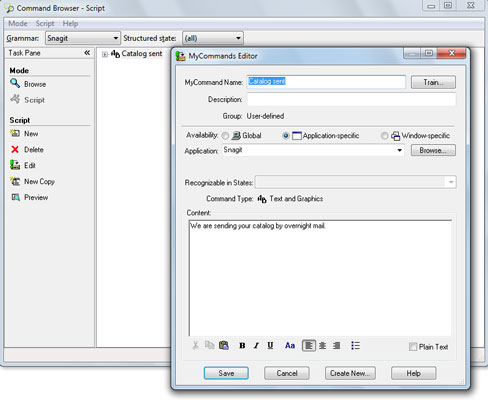This screenshot has height=400, width=488.
Task: Open the font Aa settings
Action: [290, 346]
